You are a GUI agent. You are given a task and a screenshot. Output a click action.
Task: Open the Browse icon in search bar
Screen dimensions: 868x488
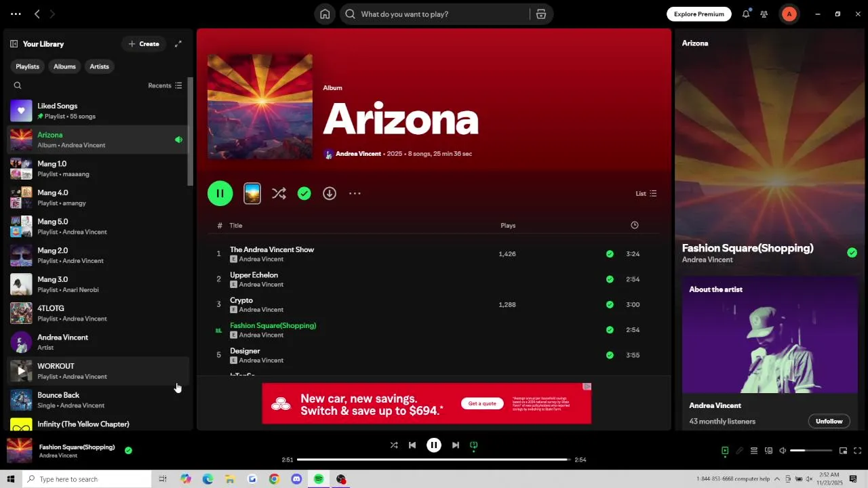click(541, 14)
